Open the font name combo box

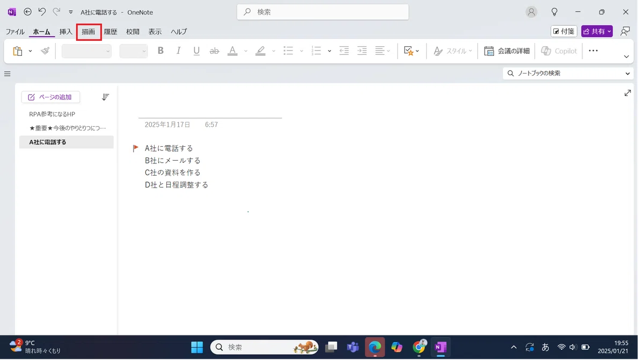[86, 51]
